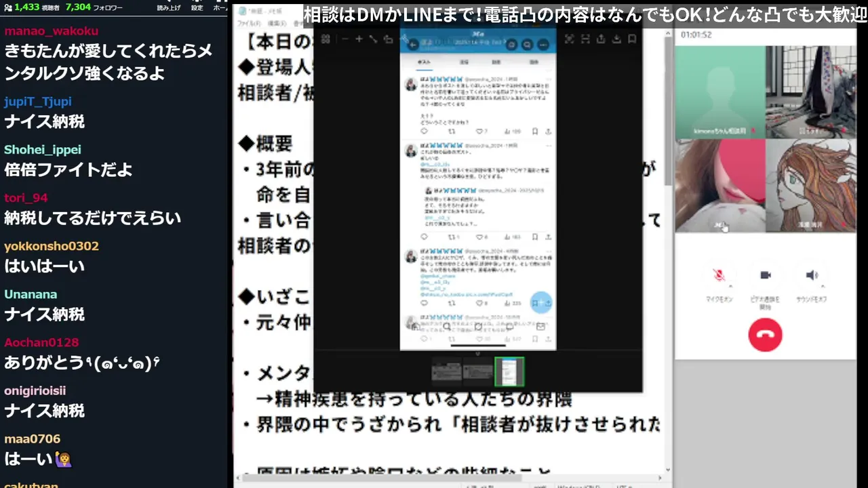Select the ポスト tab on the Twitter profile
This screenshot has width=868, height=488.
[424, 62]
